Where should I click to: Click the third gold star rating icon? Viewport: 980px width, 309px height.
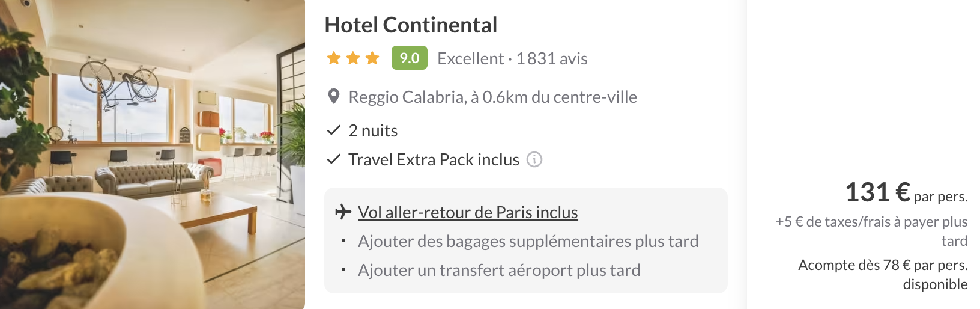click(x=372, y=58)
